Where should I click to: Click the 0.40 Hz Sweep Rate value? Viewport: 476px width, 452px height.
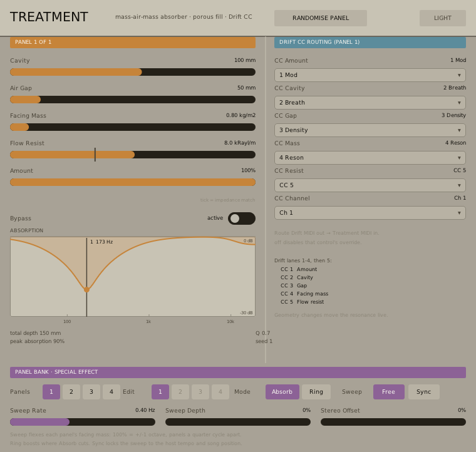click(145, 410)
